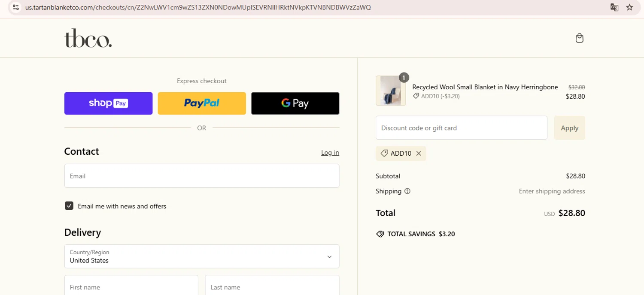The image size is (644, 295).
Task: Click the Delivery heading
Action: pyautogui.click(x=82, y=232)
